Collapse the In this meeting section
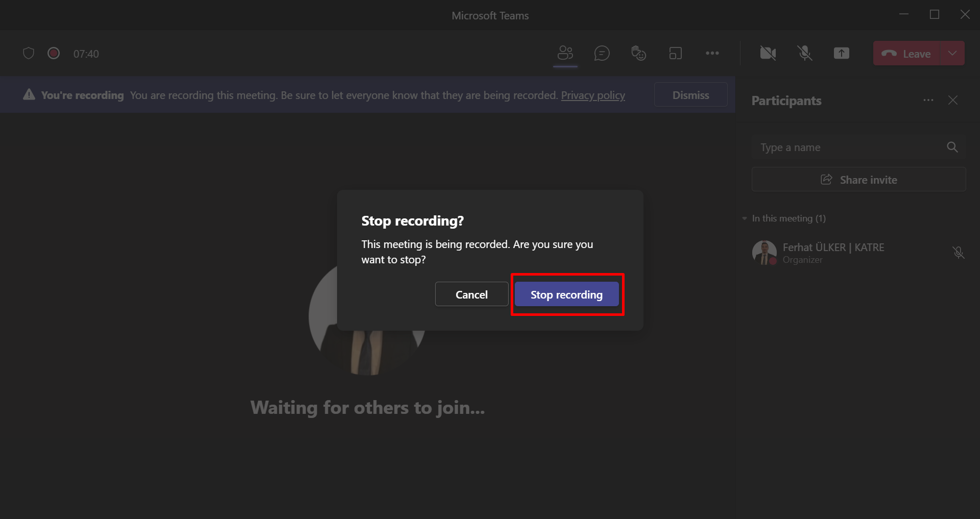Image resolution: width=980 pixels, height=519 pixels. click(x=745, y=218)
